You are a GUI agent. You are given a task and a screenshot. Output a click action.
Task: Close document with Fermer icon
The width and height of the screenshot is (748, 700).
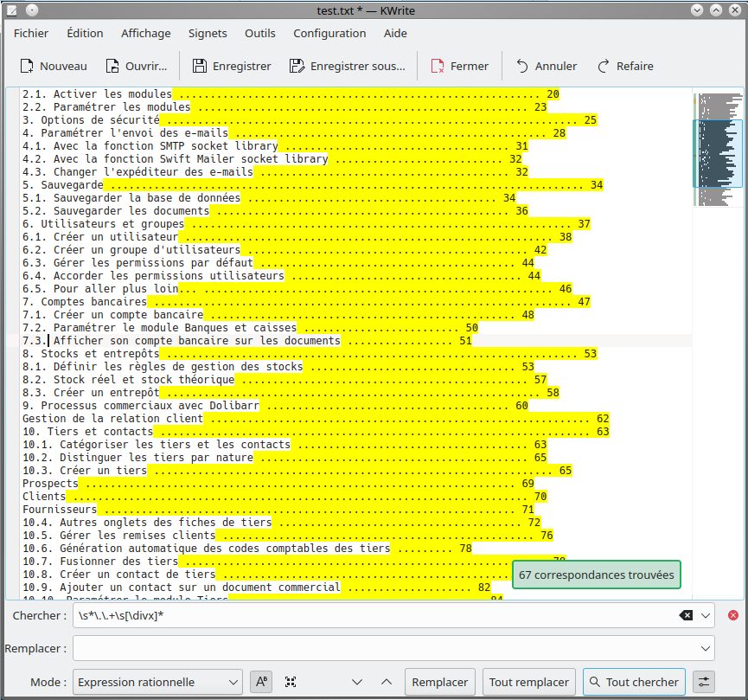pyautogui.click(x=438, y=67)
